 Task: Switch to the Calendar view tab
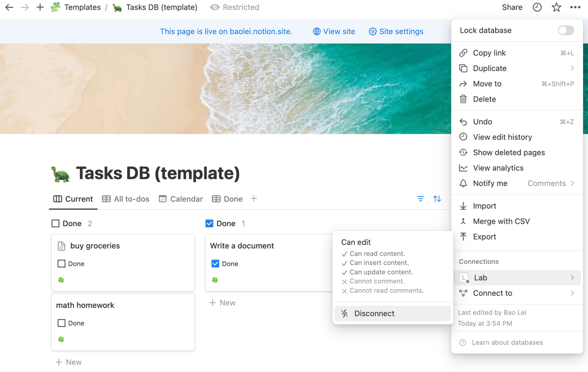click(x=181, y=199)
